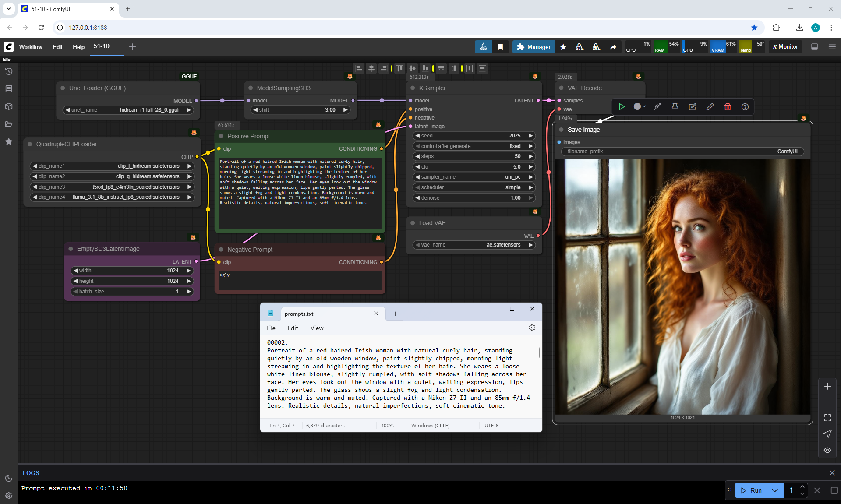Pin the selected node
841x504 pixels.
click(x=675, y=107)
